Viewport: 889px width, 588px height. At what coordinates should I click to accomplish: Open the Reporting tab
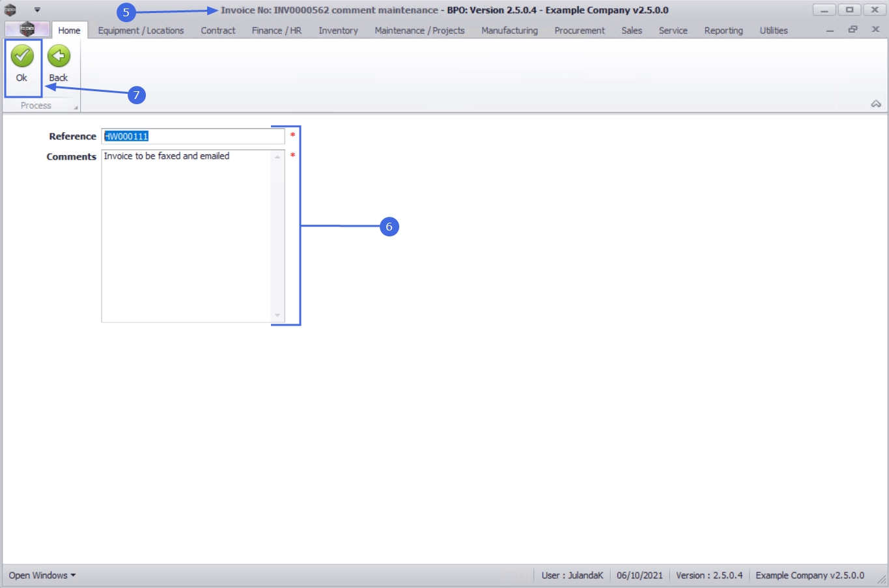724,31
